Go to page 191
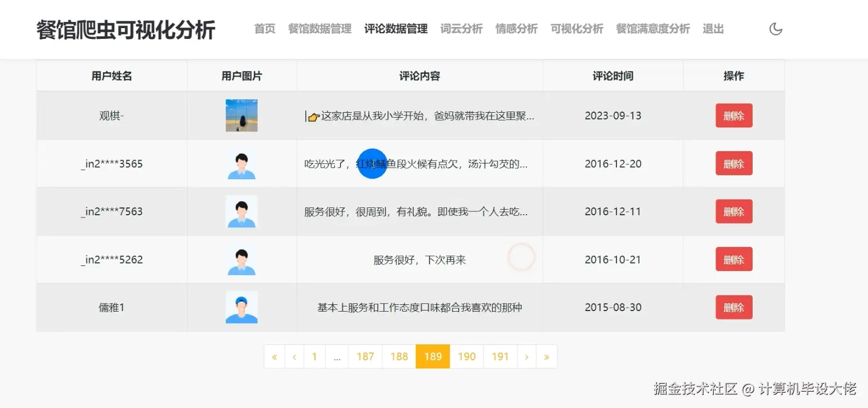This screenshot has width=868, height=408. coord(500,356)
